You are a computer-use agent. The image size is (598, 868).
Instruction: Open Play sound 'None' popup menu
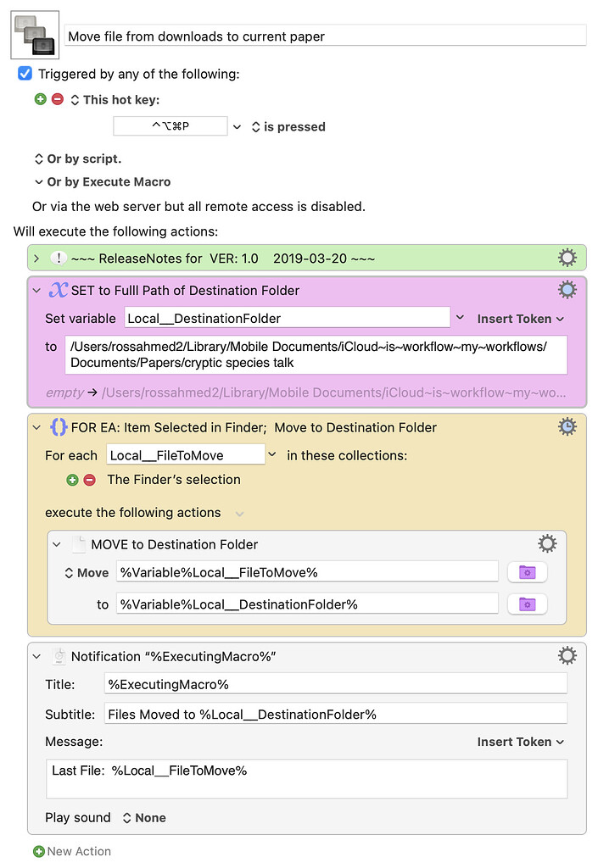143,818
